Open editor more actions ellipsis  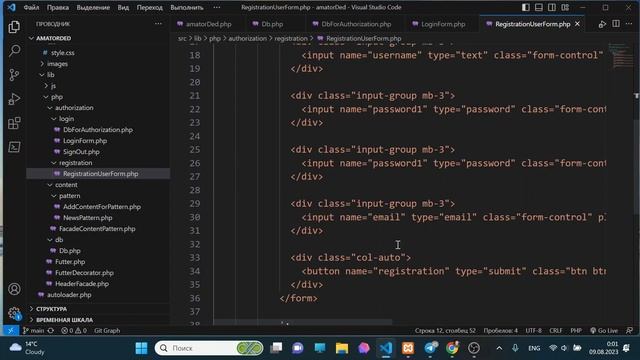tap(629, 24)
